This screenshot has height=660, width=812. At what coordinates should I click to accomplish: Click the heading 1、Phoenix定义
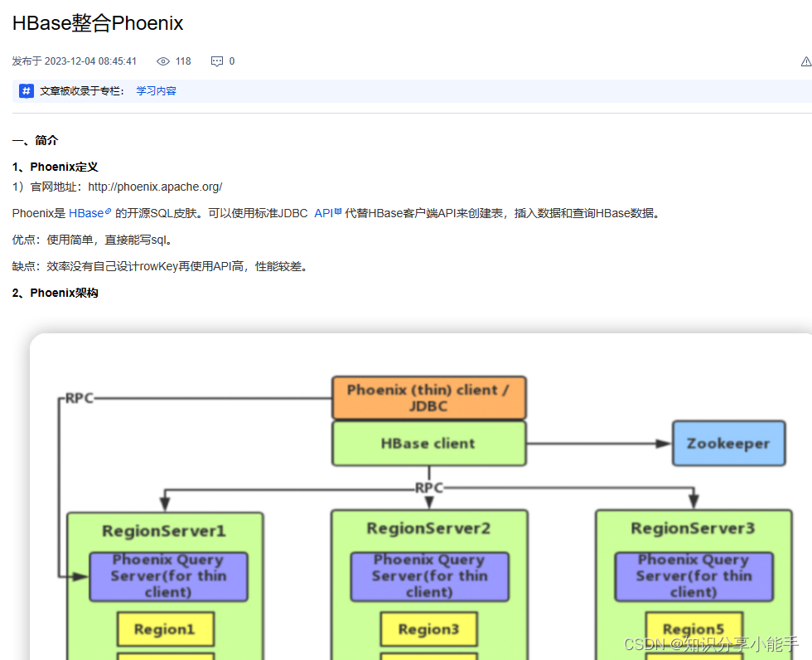[55, 167]
